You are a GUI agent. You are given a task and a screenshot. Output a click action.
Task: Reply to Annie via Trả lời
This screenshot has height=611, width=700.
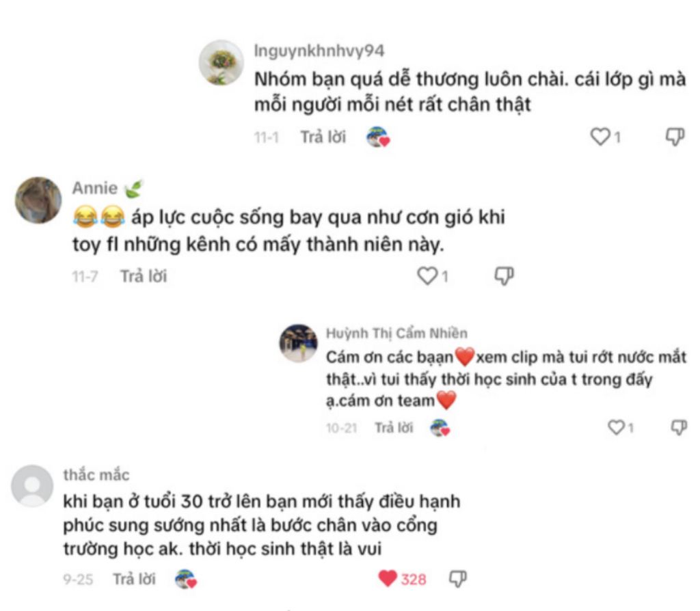tap(144, 276)
